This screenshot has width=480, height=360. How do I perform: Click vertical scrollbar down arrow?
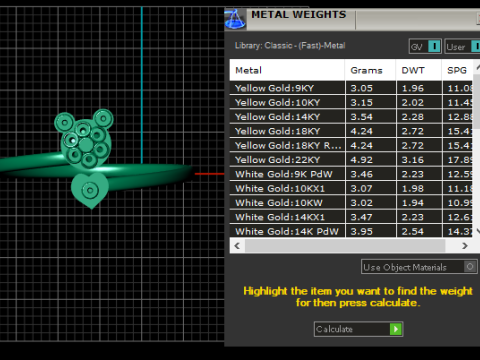click(478, 231)
